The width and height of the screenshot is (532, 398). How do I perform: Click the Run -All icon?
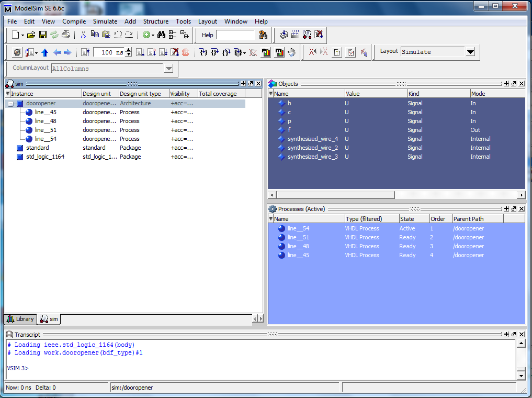[x=163, y=52]
